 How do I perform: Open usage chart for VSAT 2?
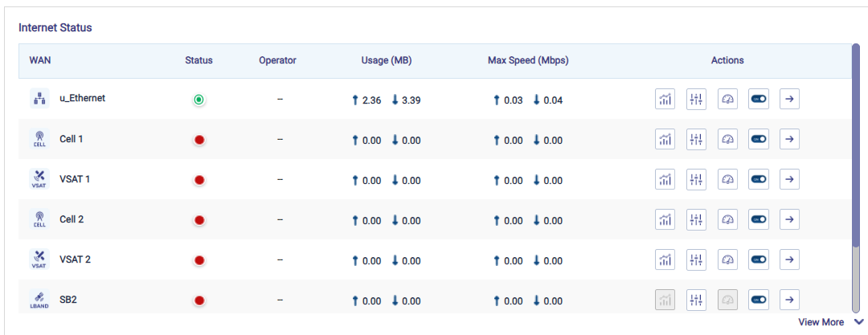665,260
